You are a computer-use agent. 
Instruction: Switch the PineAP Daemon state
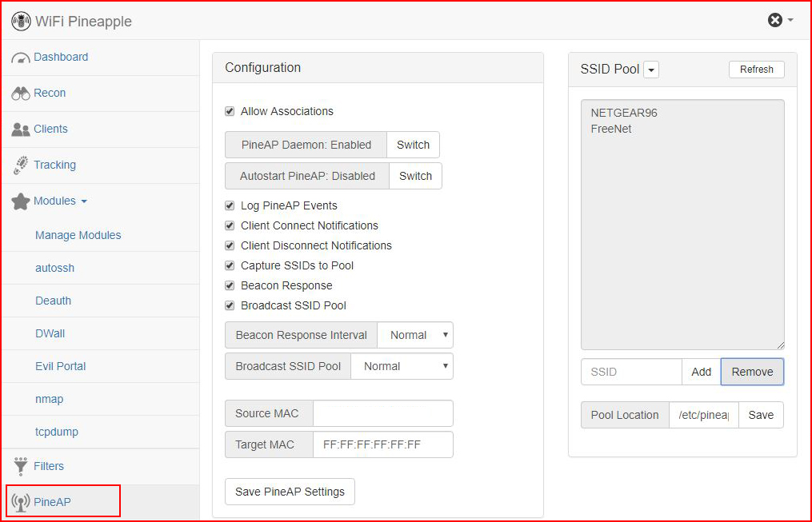414,145
